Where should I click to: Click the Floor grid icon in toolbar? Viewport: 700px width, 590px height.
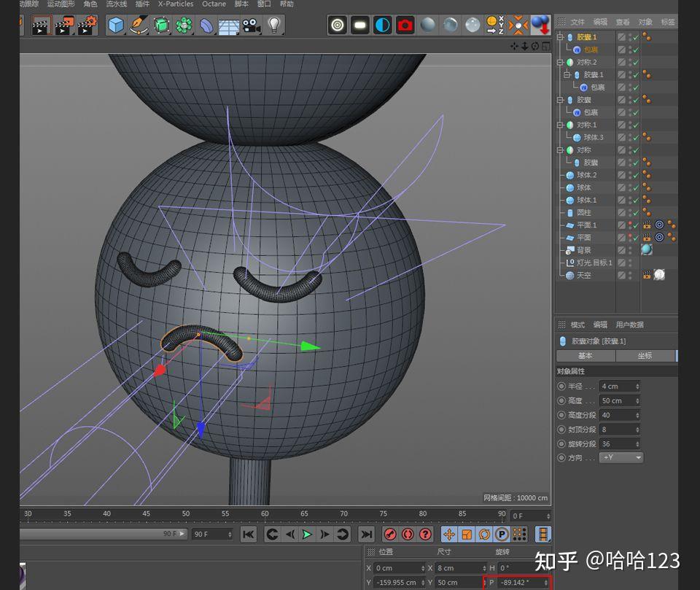(x=229, y=26)
